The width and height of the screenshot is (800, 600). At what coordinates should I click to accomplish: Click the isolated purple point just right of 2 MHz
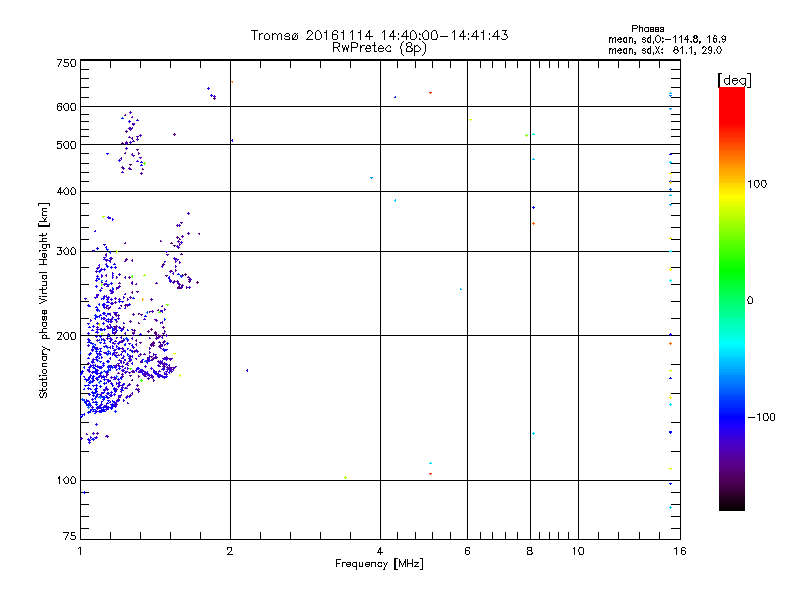[247, 370]
